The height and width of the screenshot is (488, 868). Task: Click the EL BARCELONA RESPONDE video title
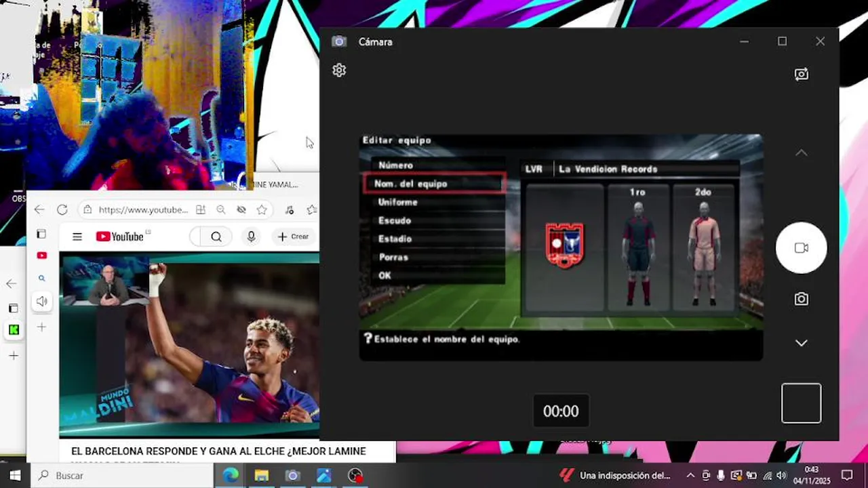(218, 451)
